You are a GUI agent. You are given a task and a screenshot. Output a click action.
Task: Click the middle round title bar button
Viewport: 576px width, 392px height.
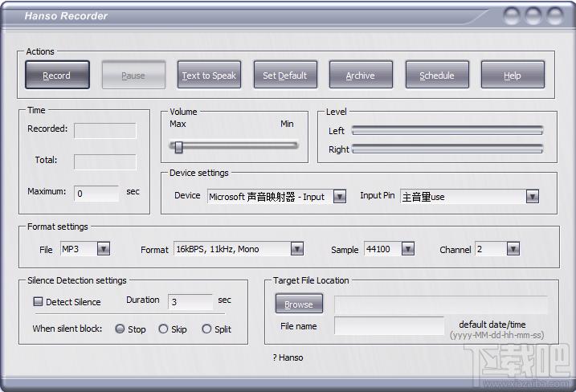click(533, 16)
